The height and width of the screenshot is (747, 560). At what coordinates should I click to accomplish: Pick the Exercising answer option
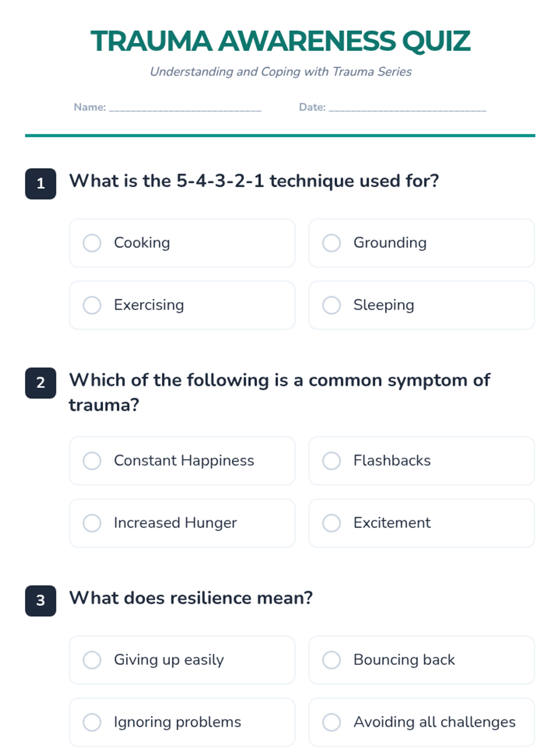(92, 305)
